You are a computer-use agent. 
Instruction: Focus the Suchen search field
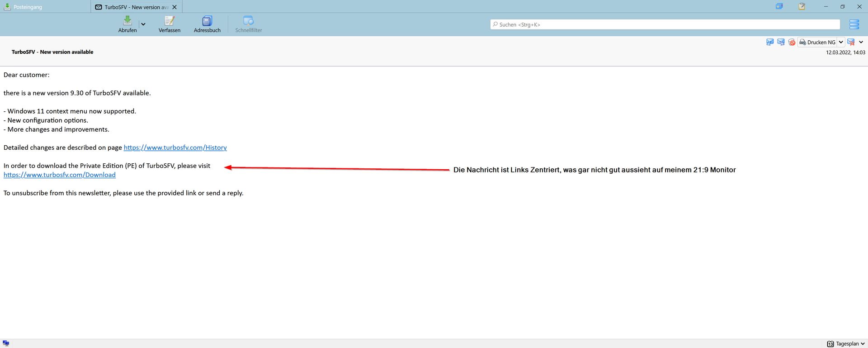[665, 24]
